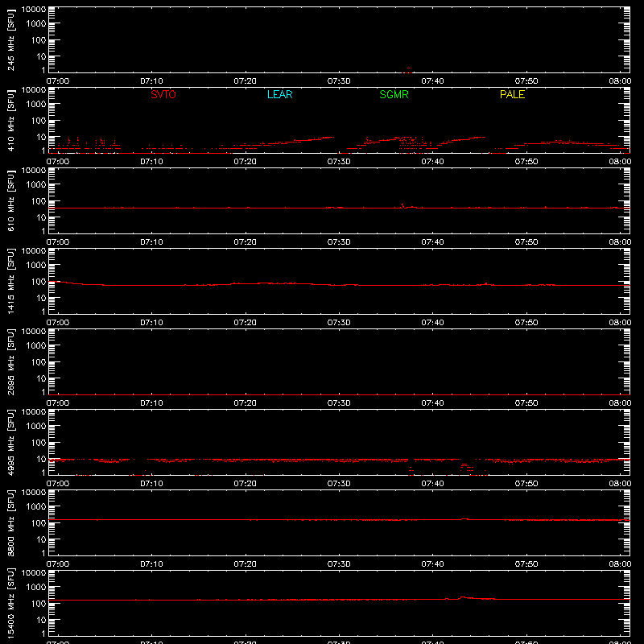Click 08:00 label under the 2695 MHz panel
The image size is (644, 644).
(x=620, y=403)
